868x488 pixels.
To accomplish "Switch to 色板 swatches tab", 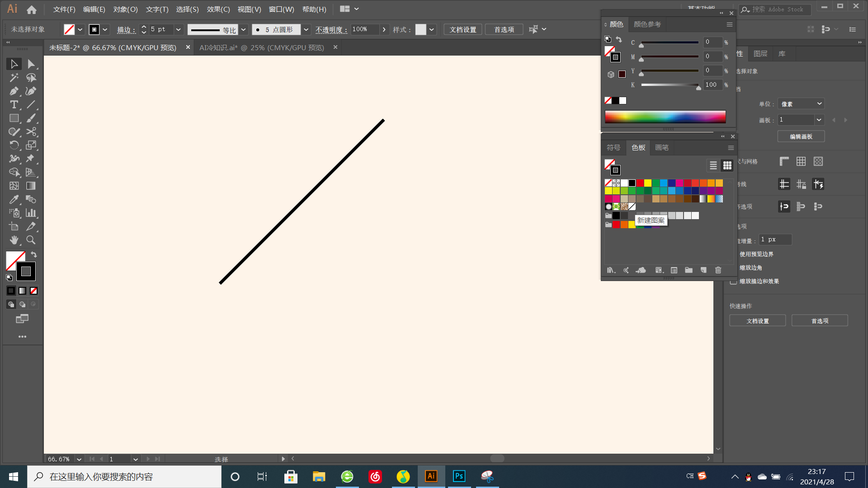I will tap(638, 147).
